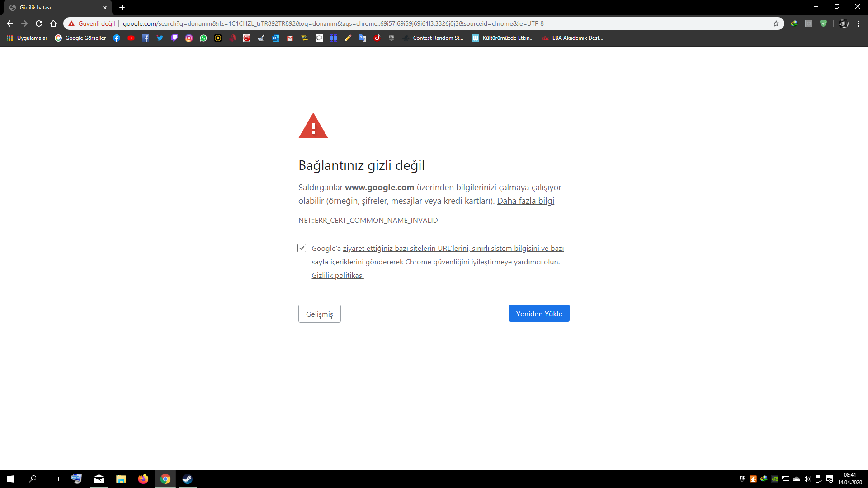Uncheck the Chrome security reporting checkbox
The width and height of the screenshot is (868, 488).
(302, 248)
